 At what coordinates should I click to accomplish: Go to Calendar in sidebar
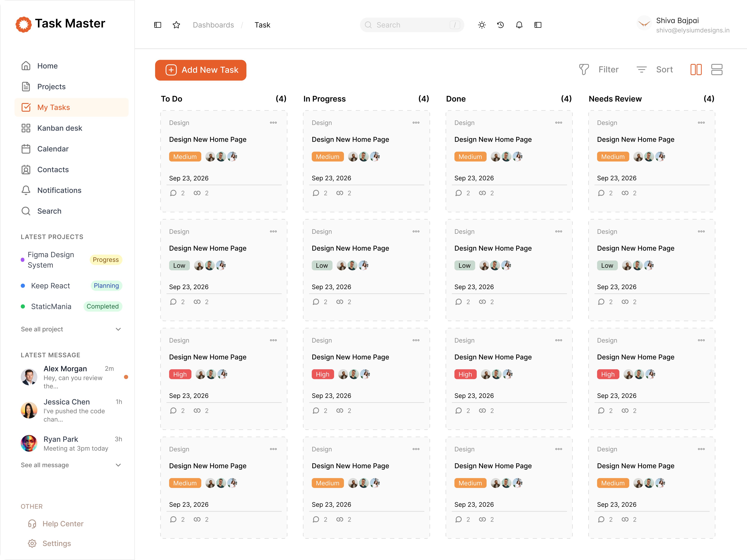(53, 149)
